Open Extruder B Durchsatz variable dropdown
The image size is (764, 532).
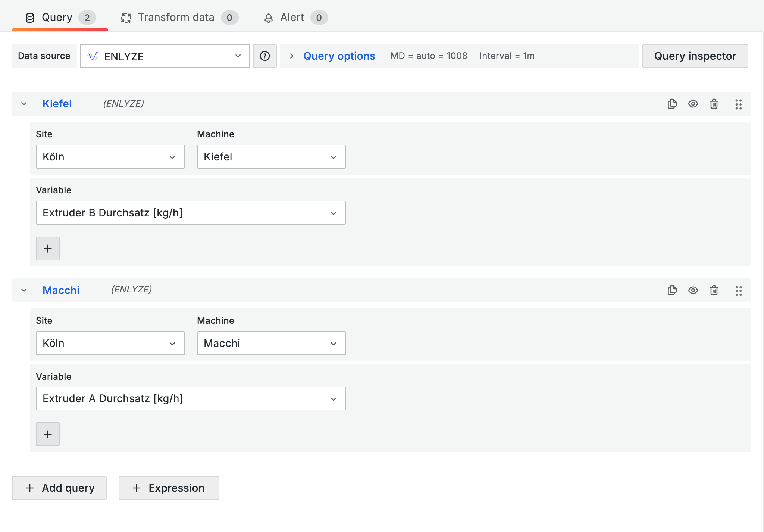coord(191,213)
